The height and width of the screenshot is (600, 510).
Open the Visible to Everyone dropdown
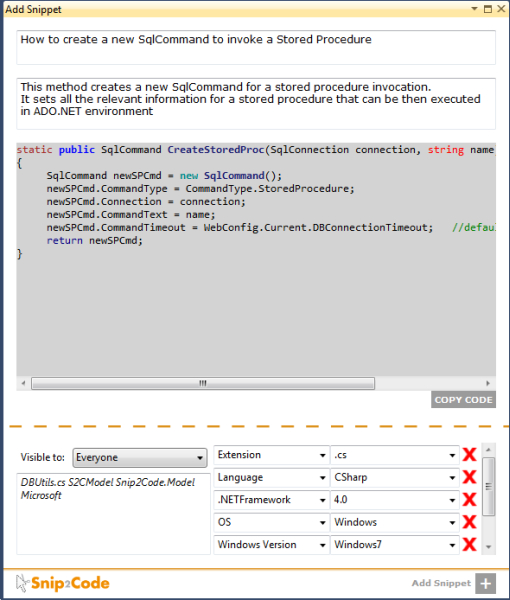coord(140,458)
